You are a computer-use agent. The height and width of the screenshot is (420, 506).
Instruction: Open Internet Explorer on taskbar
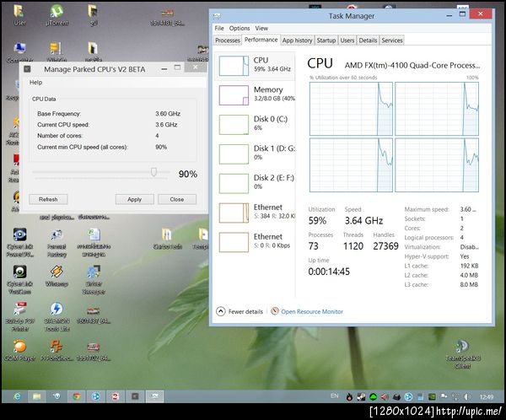(17, 396)
